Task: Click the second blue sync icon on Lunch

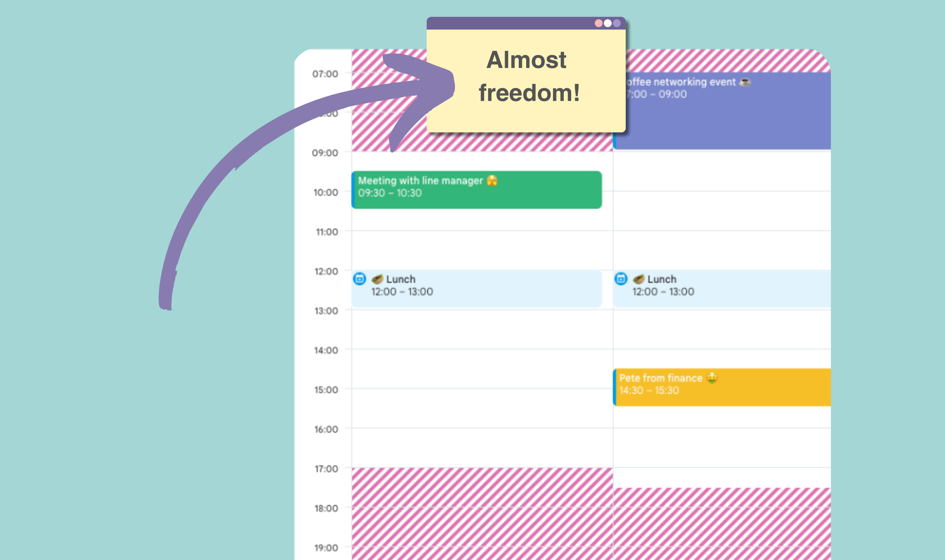Action: pos(620,279)
